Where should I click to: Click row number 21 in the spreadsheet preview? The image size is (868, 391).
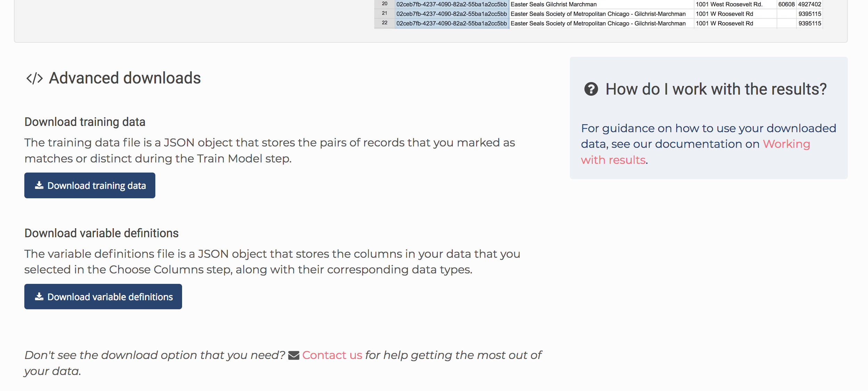tap(384, 13)
